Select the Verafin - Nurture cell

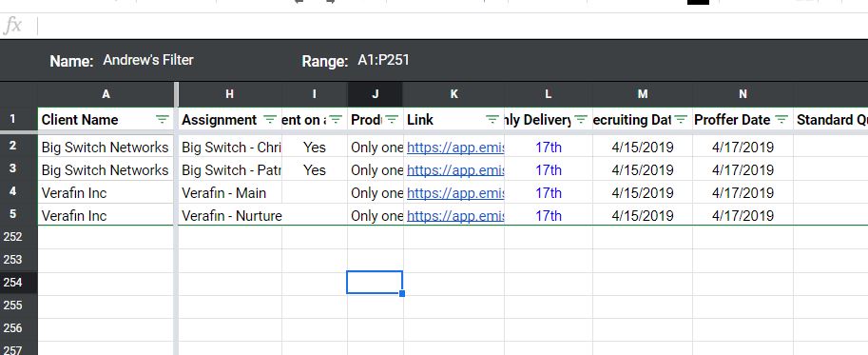pos(230,215)
